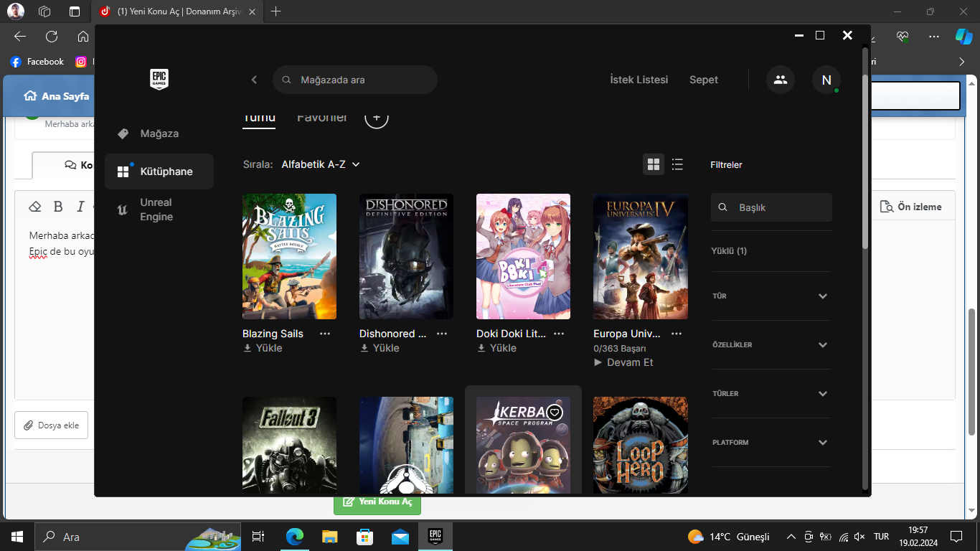Click the Unreal Engine logo icon
The image size is (980, 551).
[x=123, y=209]
